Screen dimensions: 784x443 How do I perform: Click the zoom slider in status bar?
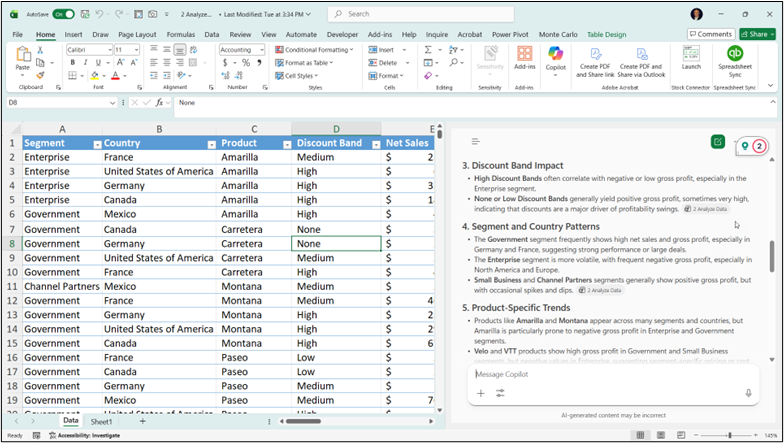pyautogui.click(x=731, y=436)
